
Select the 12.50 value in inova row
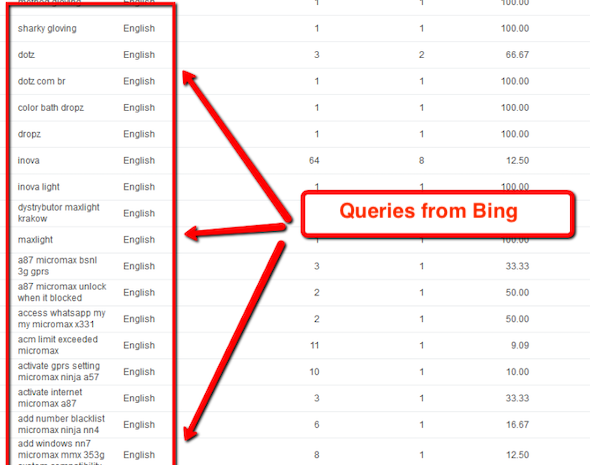tap(518, 161)
